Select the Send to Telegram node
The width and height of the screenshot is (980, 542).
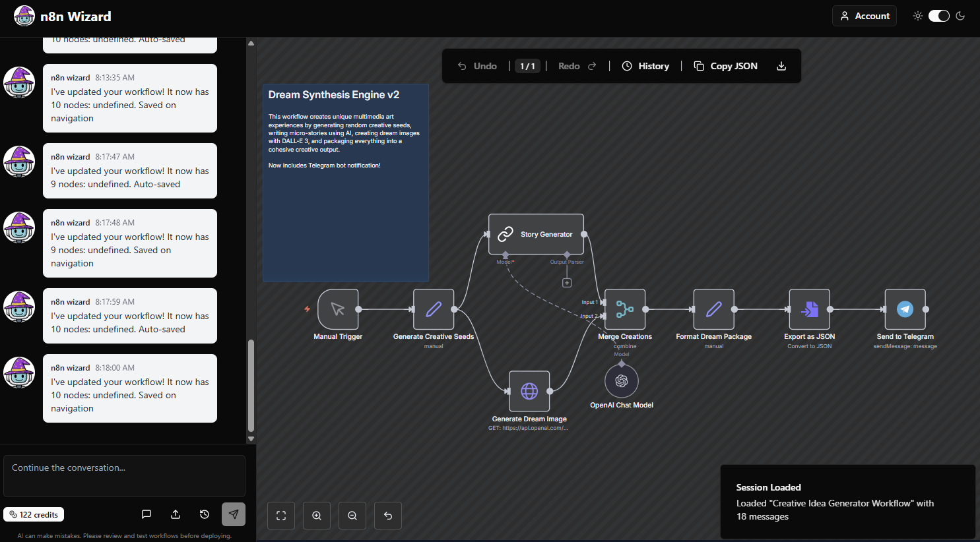[905, 309]
